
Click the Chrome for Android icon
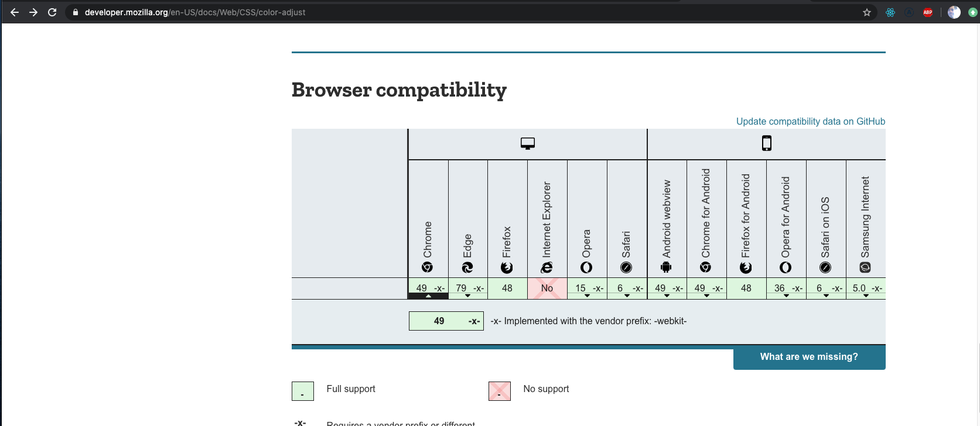click(x=706, y=267)
